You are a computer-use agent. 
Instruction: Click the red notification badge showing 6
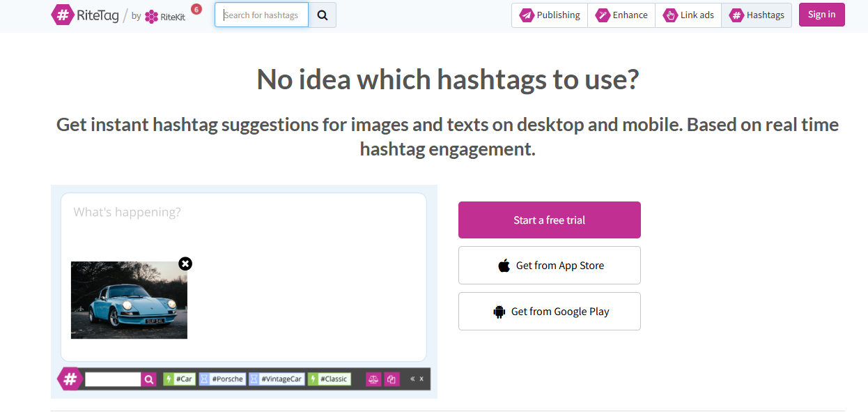[x=196, y=9]
